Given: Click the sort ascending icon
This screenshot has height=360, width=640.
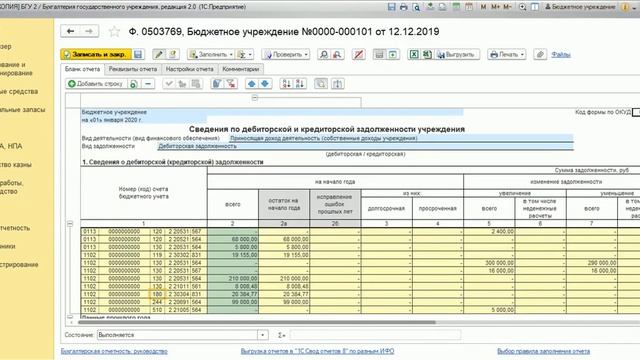Looking at the screenshot, I should 287,84.
